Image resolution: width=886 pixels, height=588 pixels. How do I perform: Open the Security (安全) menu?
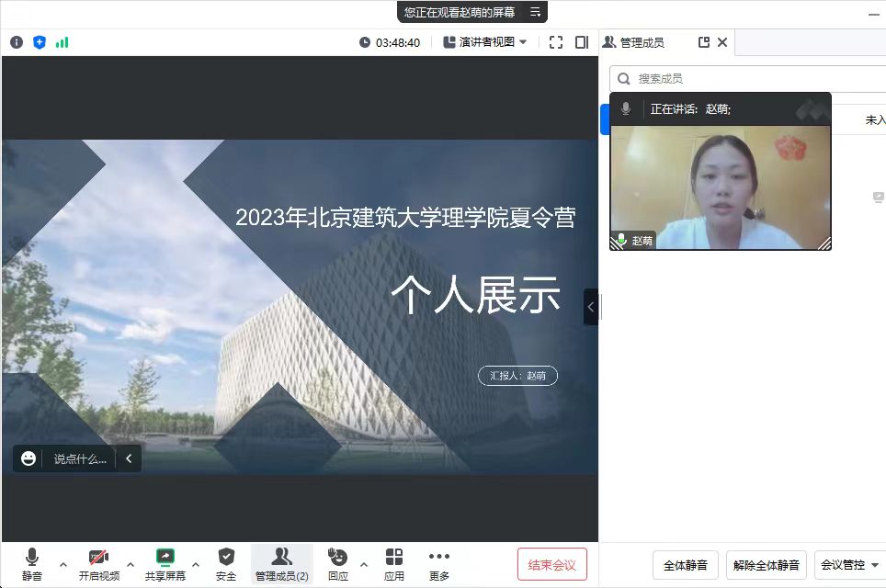click(x=226, y=563)
